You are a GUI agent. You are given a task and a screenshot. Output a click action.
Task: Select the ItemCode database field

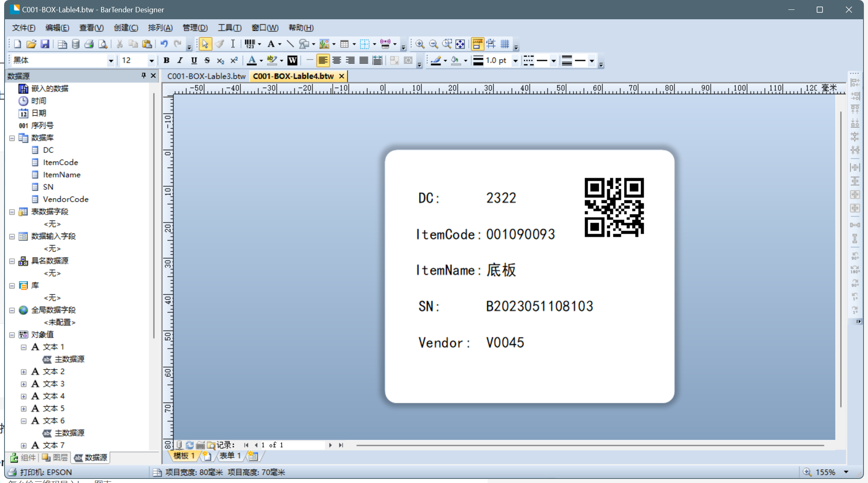pos(60,162)
